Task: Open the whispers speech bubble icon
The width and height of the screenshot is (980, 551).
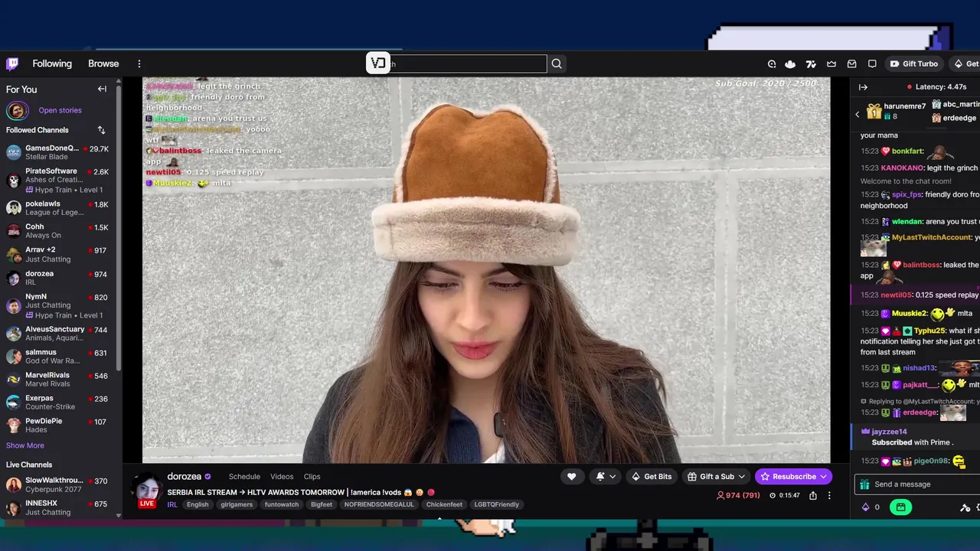Action: tap(872, 64)
